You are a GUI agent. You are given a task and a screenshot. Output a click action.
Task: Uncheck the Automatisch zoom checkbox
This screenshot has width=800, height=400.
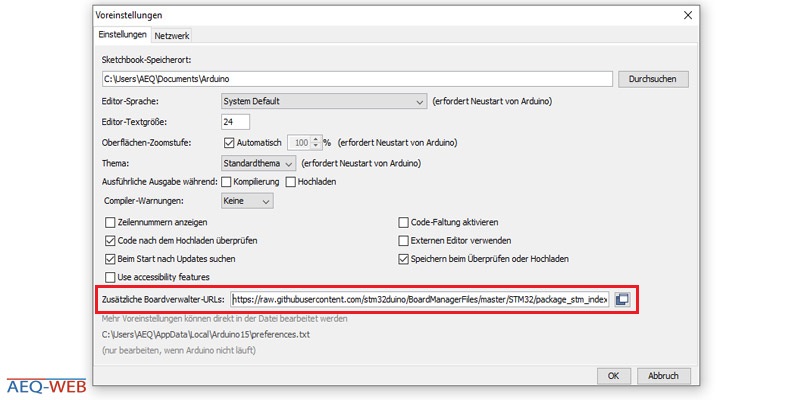coord(229,143)
